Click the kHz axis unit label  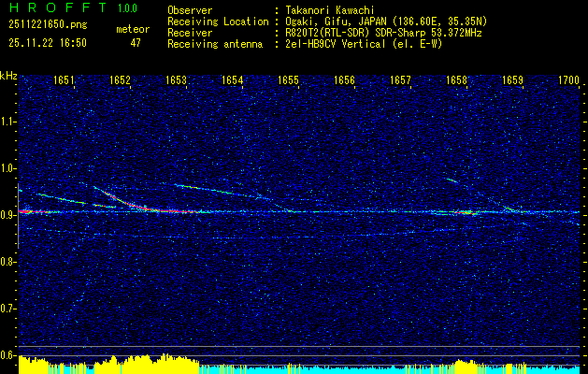pyautogui.click(x=8, y=76)
